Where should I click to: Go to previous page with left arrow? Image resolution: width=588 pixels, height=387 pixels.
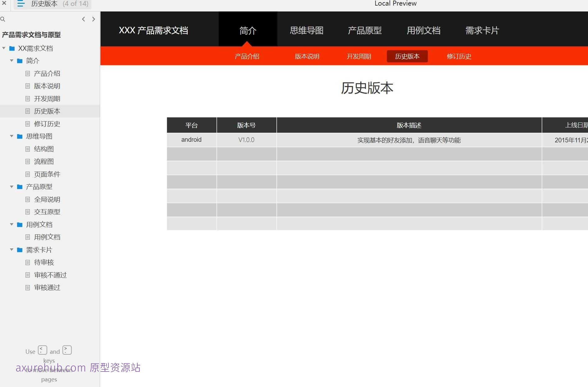click(x=83, y=19)
